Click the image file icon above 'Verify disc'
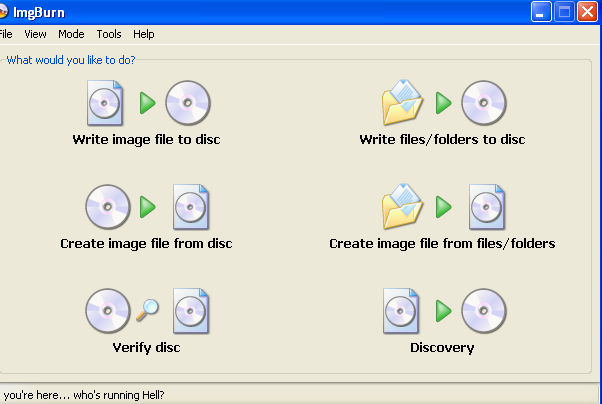The image size is (602, 404). coord(190,311)
